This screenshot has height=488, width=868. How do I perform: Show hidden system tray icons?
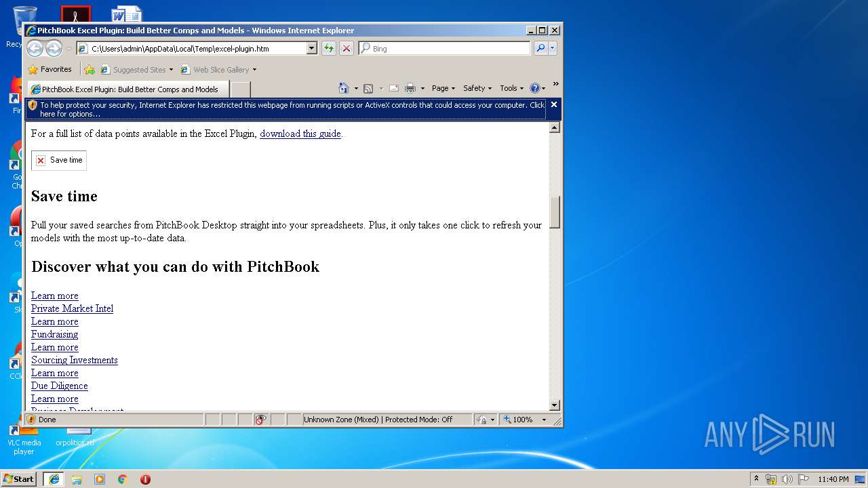coord(757,479)
